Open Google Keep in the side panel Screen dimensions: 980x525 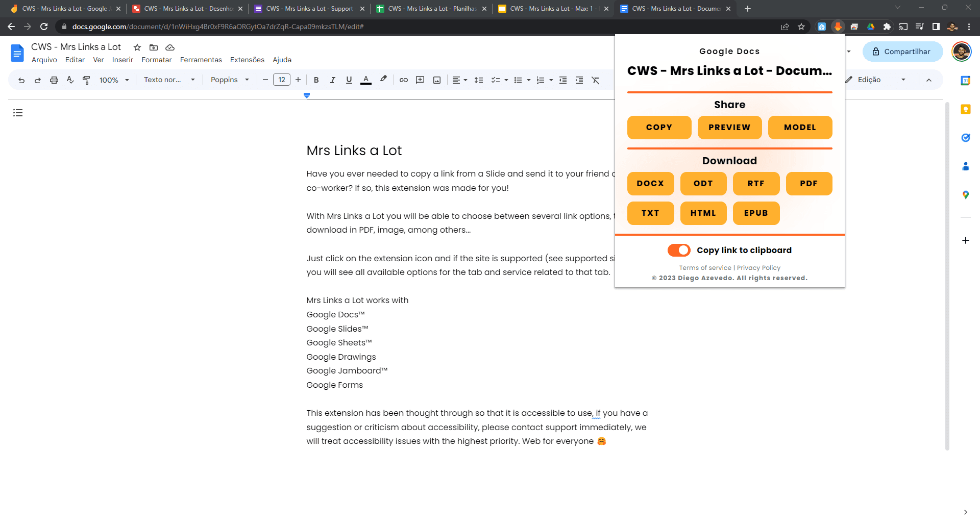pyautogui.click(x=965, y=109)
